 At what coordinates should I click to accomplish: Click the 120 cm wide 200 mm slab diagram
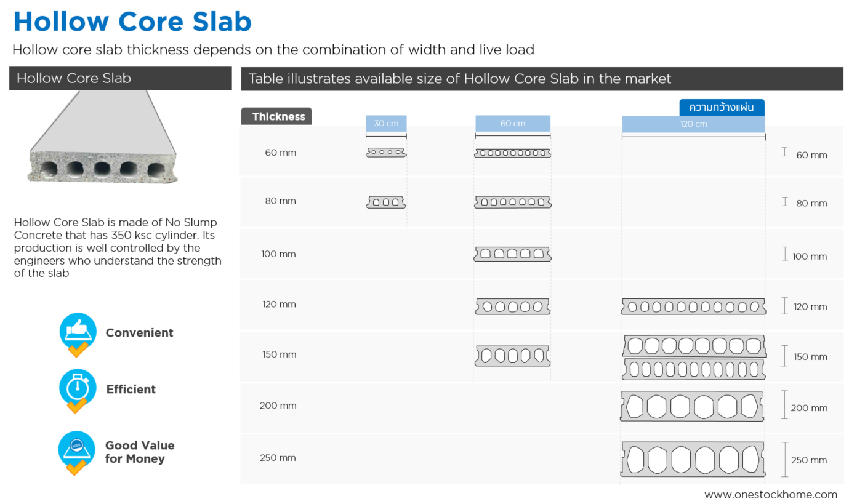pyautogui.click(x=693, y=406)
